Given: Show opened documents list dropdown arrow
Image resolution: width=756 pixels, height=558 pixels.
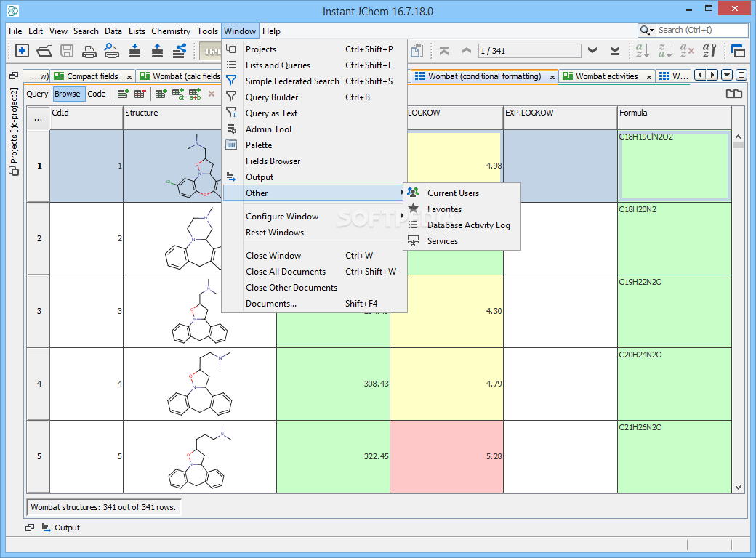Looking at the screenshot, I should (727, 75).
